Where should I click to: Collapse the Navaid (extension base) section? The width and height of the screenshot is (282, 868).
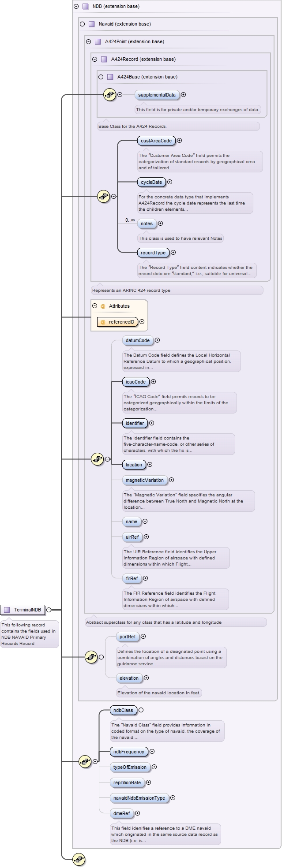pyautogui.click(x=82, y=24)
